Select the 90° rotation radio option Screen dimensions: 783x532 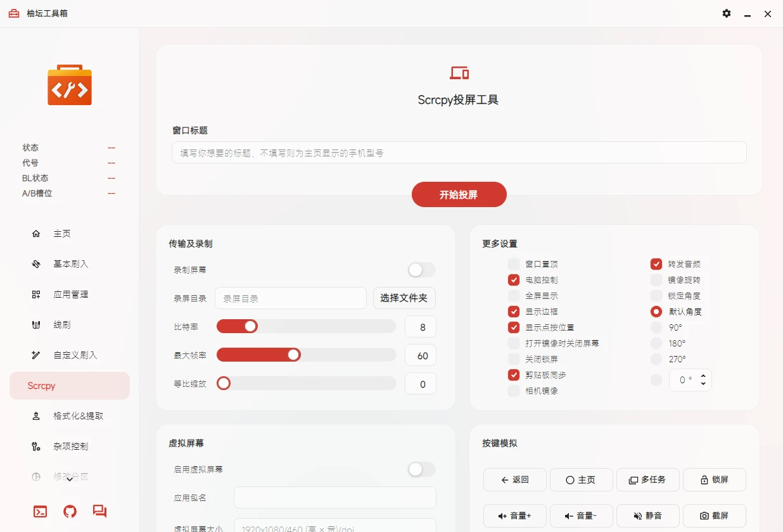click(x=656, y=327)
